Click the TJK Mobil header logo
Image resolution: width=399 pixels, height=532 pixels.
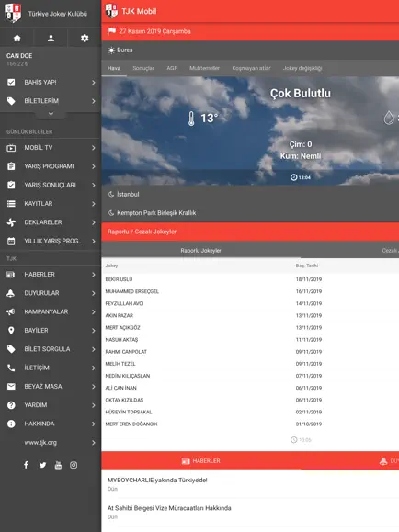tap(111, 11)
